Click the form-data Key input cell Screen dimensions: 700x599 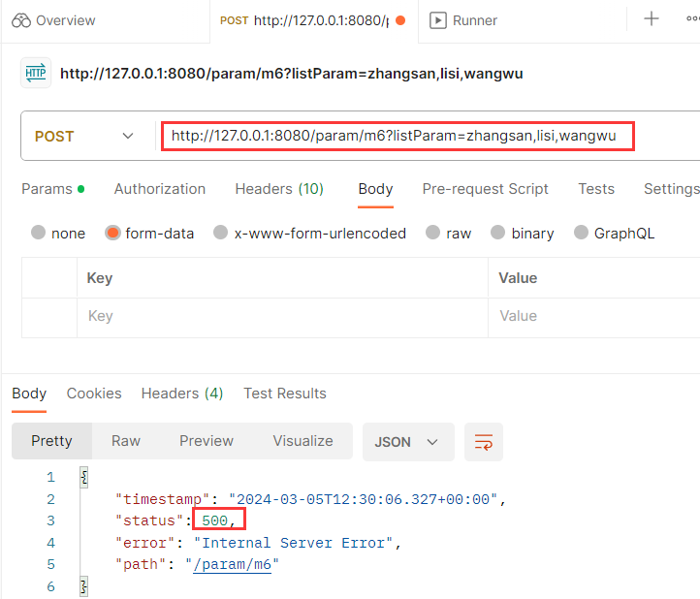point(282,316)
